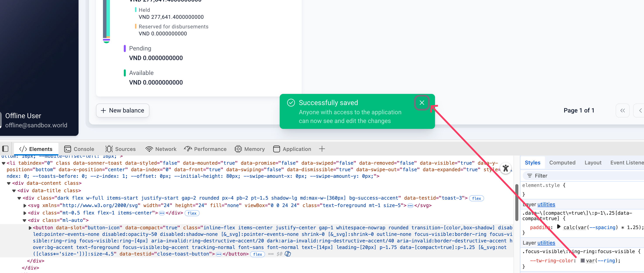Expand the svg element node
The width and height of the screenshot is (644, 273).
[x=25, y=206]
